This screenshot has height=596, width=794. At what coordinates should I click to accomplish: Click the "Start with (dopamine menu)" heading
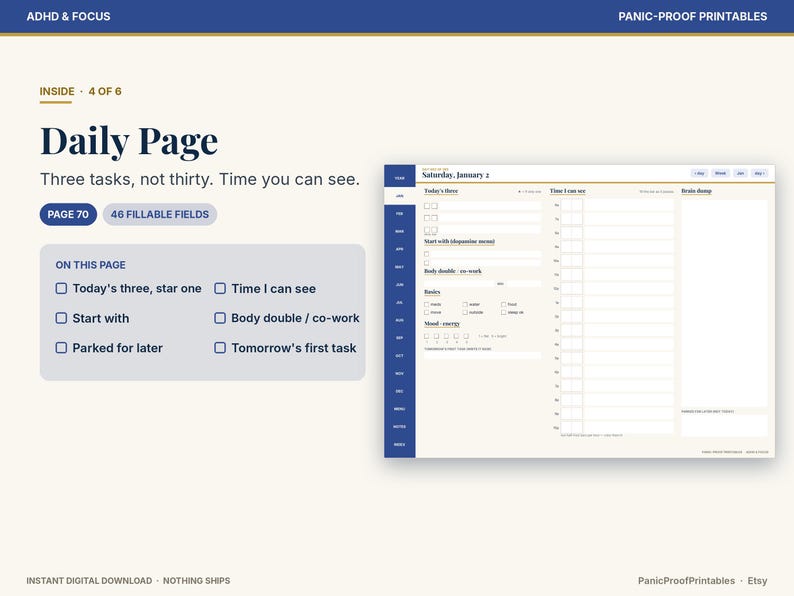click(x=459, y=242)
